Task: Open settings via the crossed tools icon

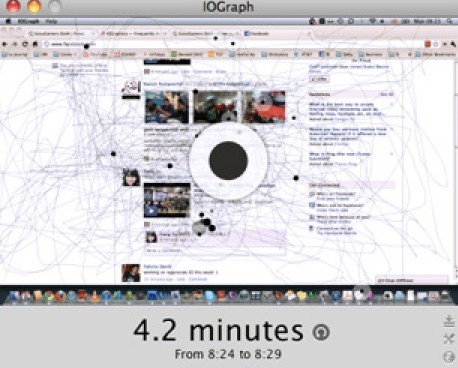Action: (x=449, y=339)
